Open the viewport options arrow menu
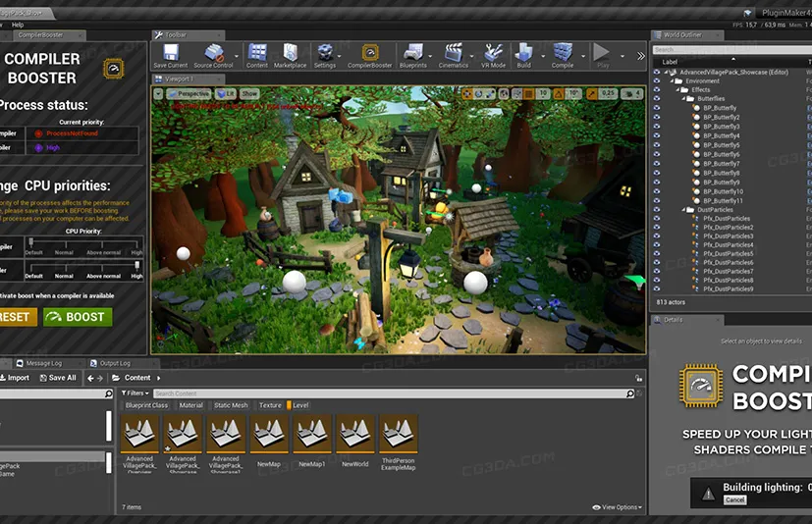The width and height of the screenshot is (812, 524). pos(158,94)
